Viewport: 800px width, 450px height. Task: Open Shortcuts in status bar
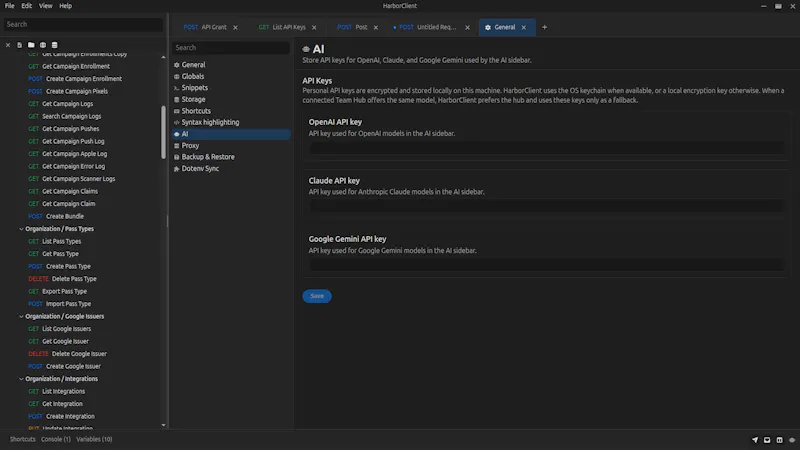coord(22,439)
